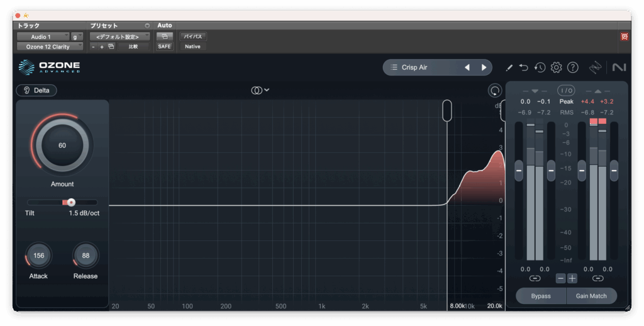Viewport: 644px width, 326px height.
Task: Expand the <デフォルト設定> preset dropdown
Action: [x=119, y=37]
